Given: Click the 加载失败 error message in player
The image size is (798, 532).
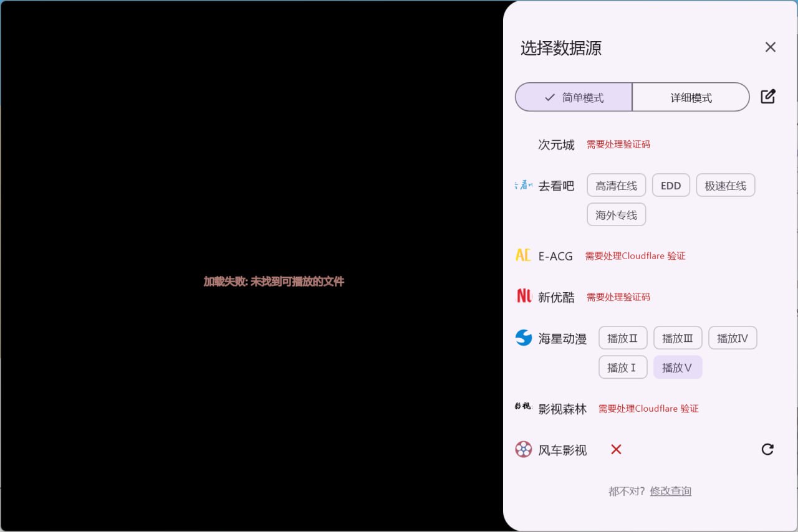Looking at the screenshot, I should (274, 282).
